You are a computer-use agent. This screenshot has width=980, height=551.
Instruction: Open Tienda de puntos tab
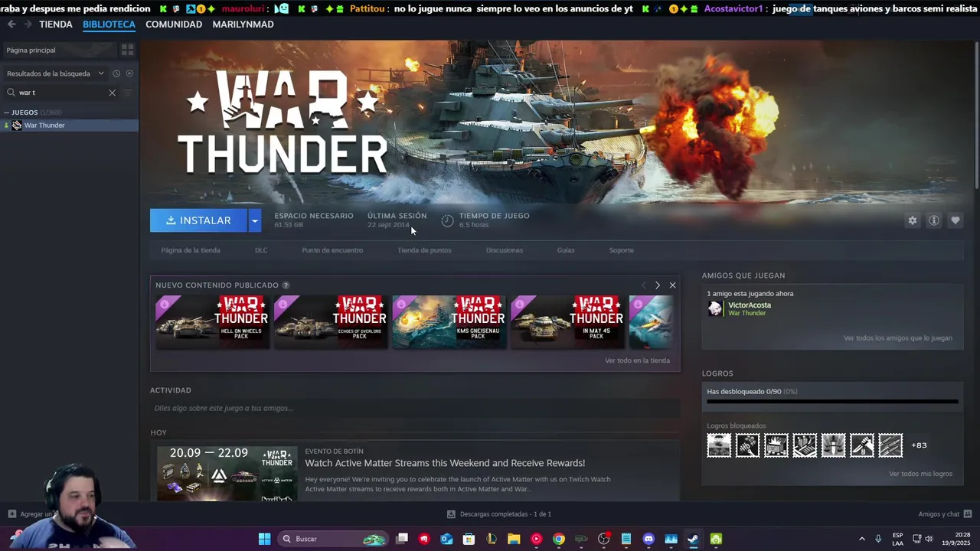pyautogui.click(x=424, y=250)
